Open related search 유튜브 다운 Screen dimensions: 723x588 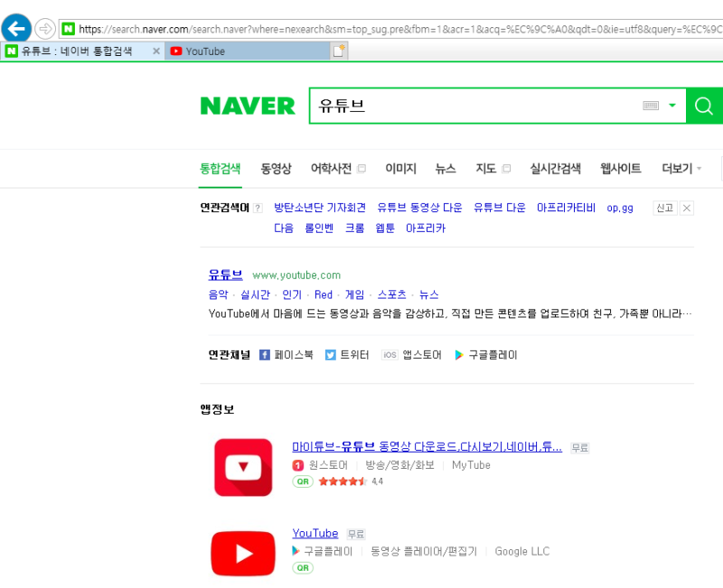coord(500,208)
